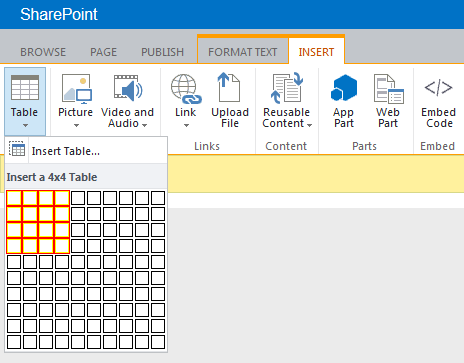
Task: Click the Upload File icon
Action: [x=229, y=87]
